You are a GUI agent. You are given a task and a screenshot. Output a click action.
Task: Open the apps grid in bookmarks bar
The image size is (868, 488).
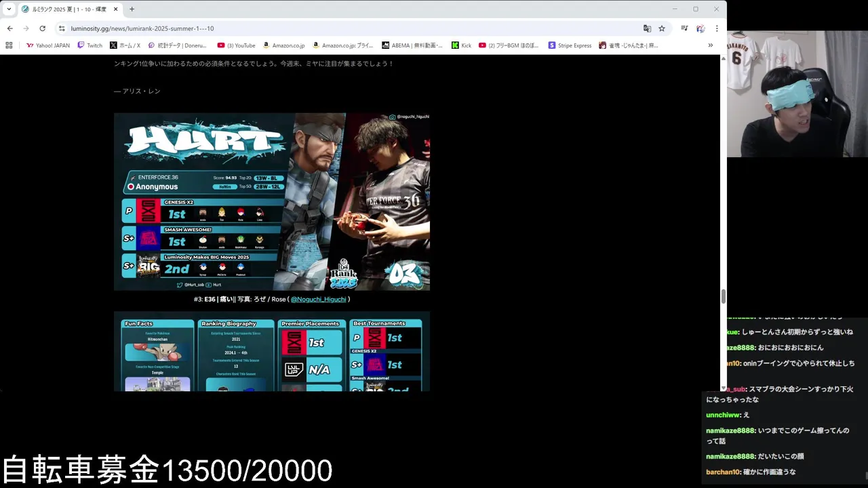(x=9, y=45)
